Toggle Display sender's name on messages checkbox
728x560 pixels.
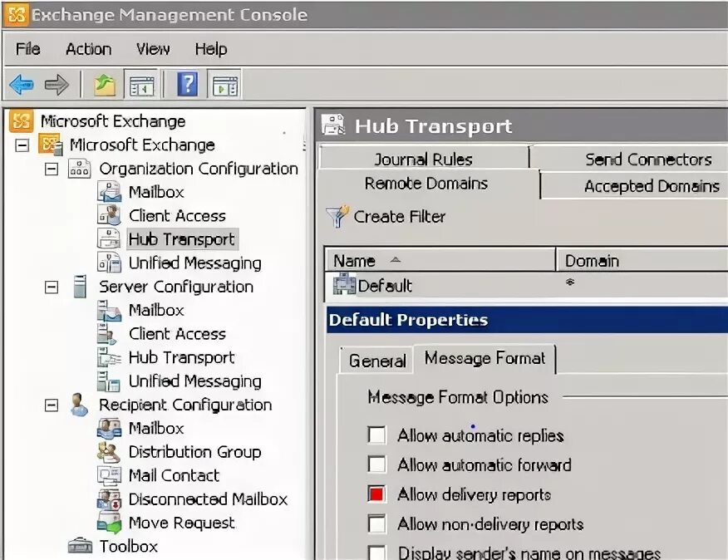point(376,553)
